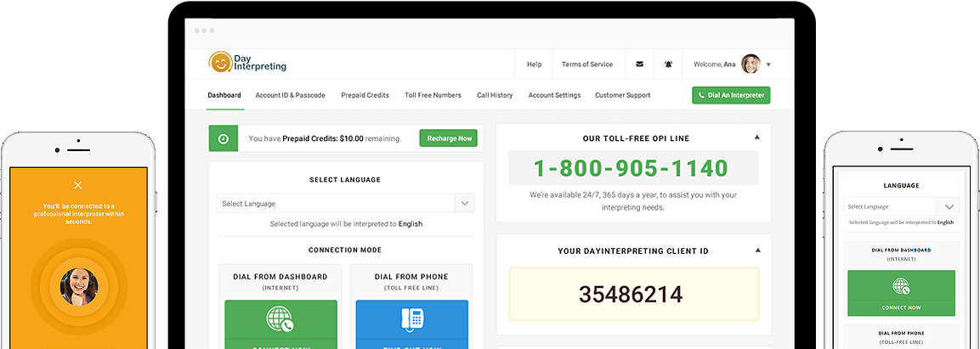Click the Day Interpreting smiley logo
Viewport: 980px width, 349px height.
(220, 63)
